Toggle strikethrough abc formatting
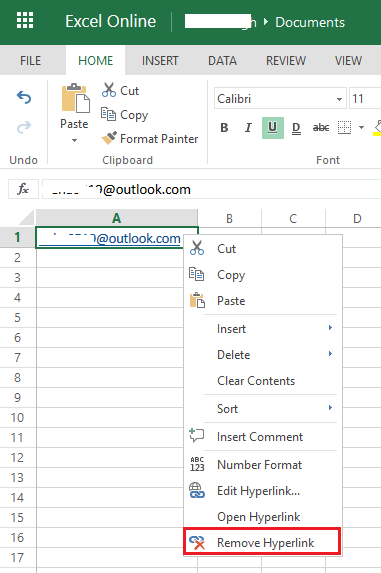 pos(321,128)
